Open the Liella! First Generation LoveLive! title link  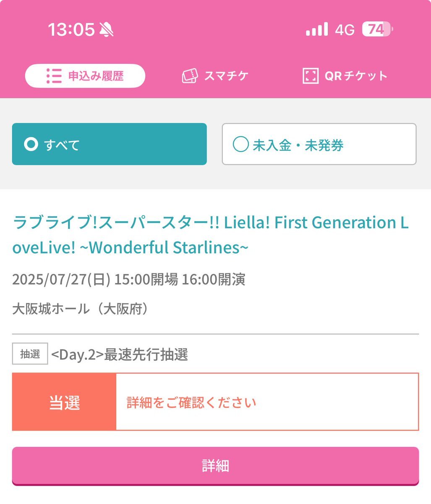pyautogui.click(x=210, y=235)
